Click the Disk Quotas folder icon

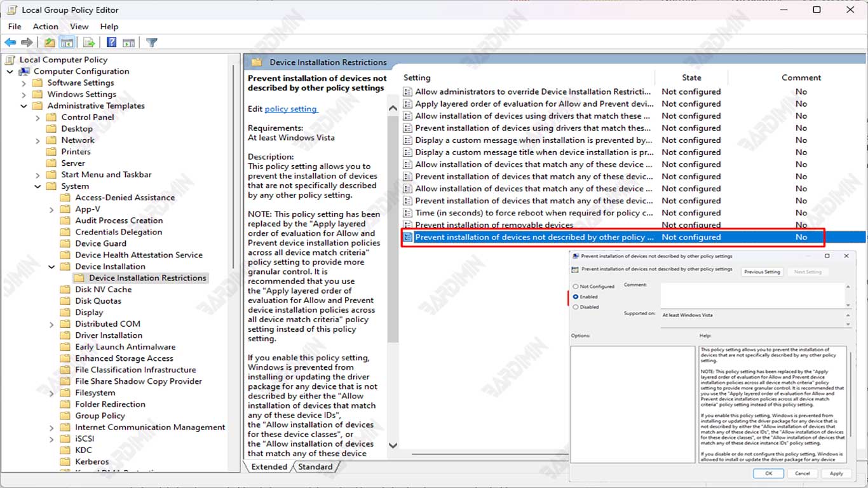pos(65,301)
